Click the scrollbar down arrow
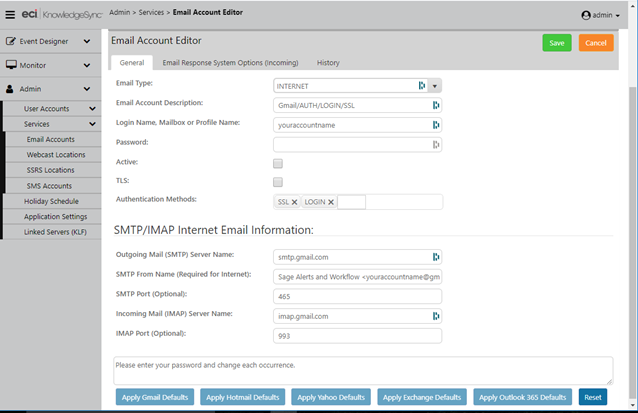 633,405
